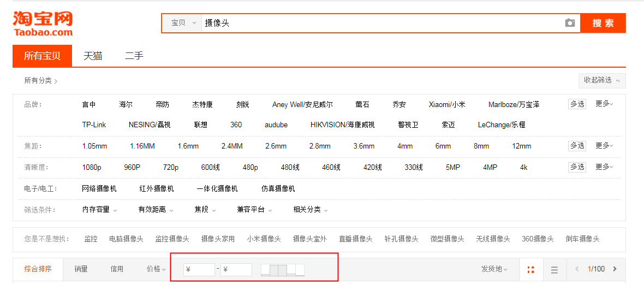This screenshot has height=284, width=644.
Task: Focus the search box with 摄像头
Action: point(382,23)
